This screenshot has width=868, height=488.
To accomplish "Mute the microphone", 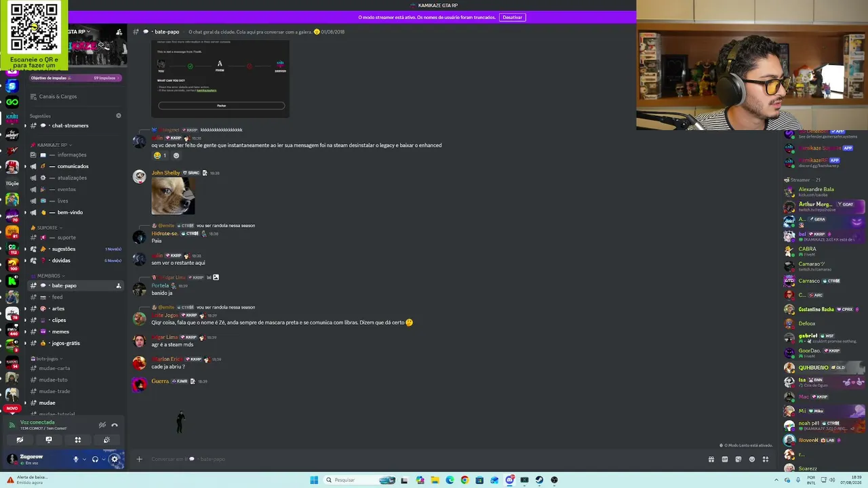I will point(76,459).
